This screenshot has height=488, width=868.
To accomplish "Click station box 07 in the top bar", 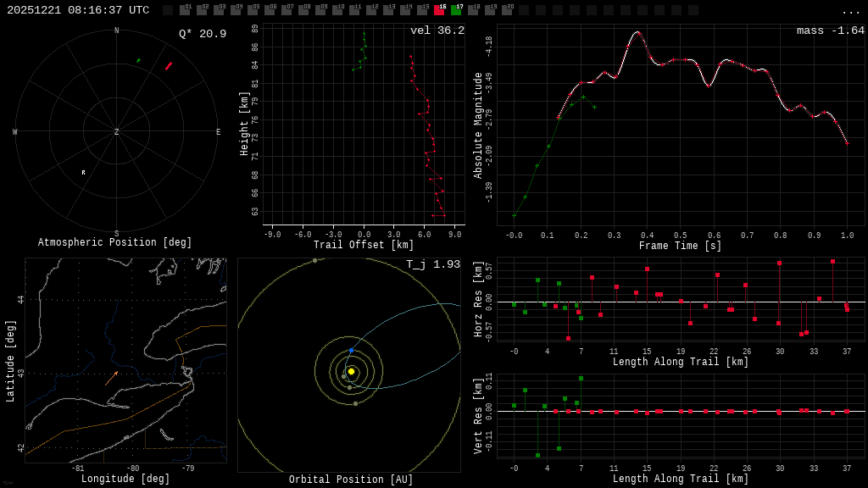I will pos(287,10).
